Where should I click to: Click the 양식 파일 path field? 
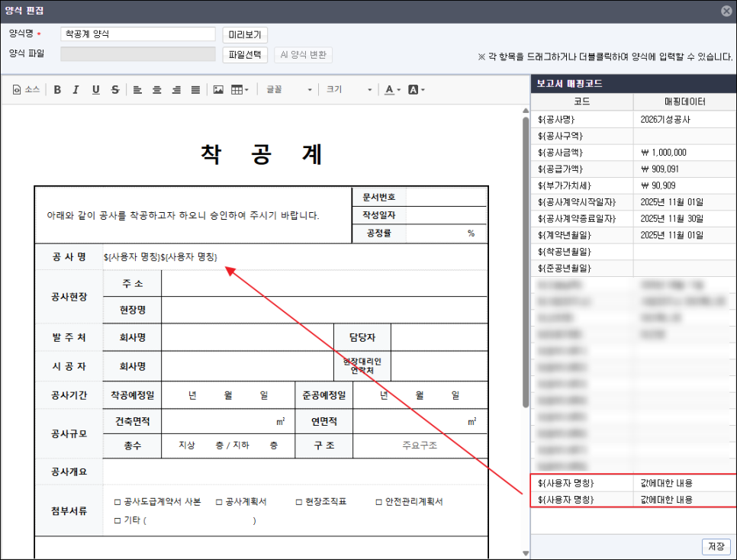(x=138, y=54)
